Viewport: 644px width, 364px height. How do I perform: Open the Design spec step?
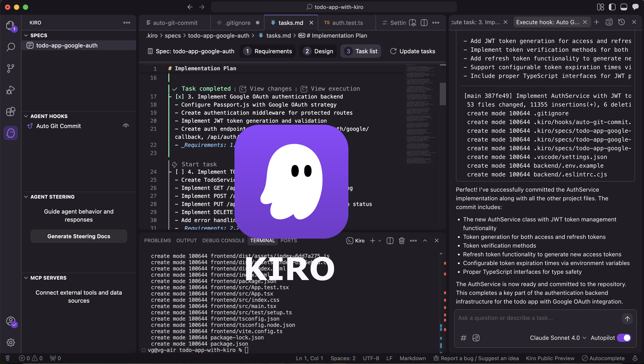tap(318, 51)
